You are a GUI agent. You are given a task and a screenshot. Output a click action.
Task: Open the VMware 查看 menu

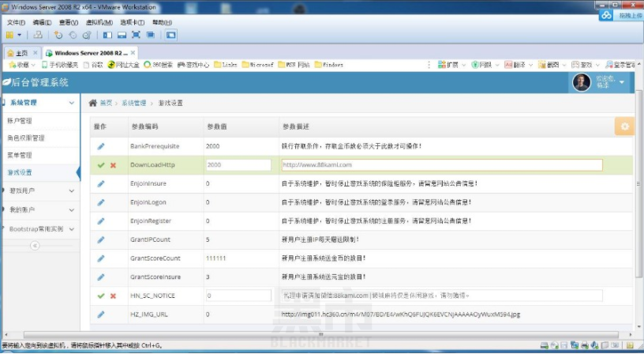click(68, 22)
